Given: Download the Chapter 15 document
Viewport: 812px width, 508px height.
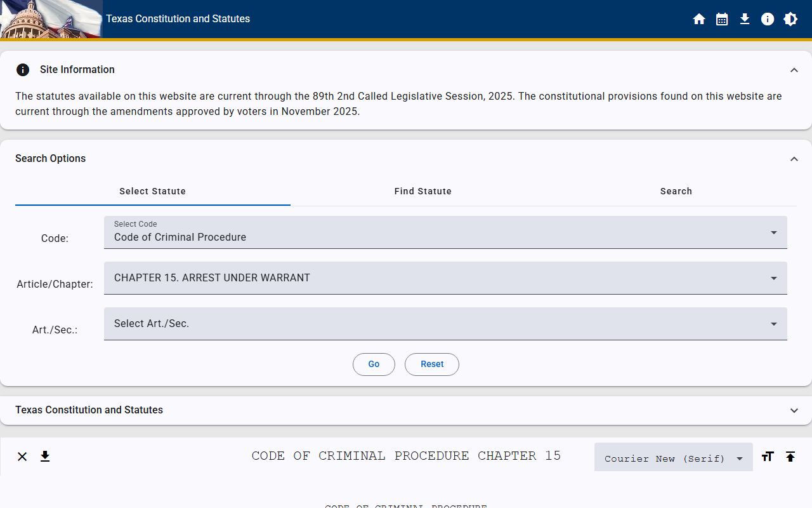Looking at the screenshot, I should point(45,457).
